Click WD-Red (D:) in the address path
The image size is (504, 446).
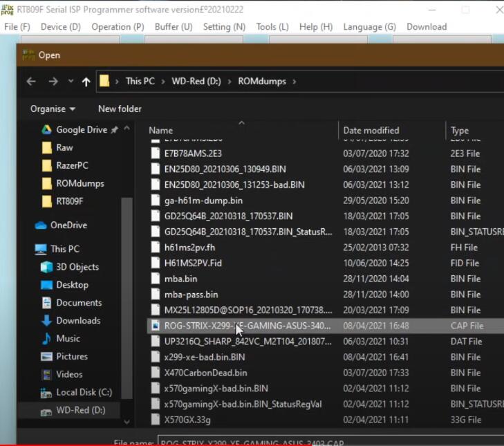click(x=196, y=82)
